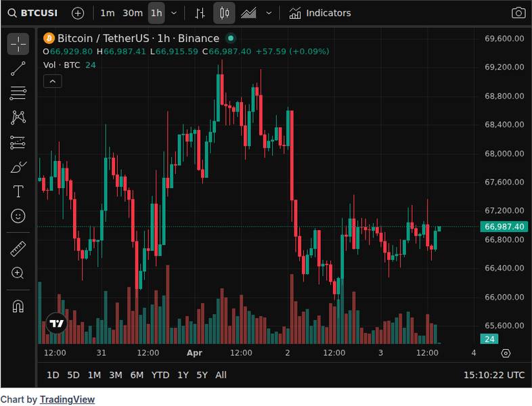Set range to 6M
532x406 pixels.
(137, 375)
